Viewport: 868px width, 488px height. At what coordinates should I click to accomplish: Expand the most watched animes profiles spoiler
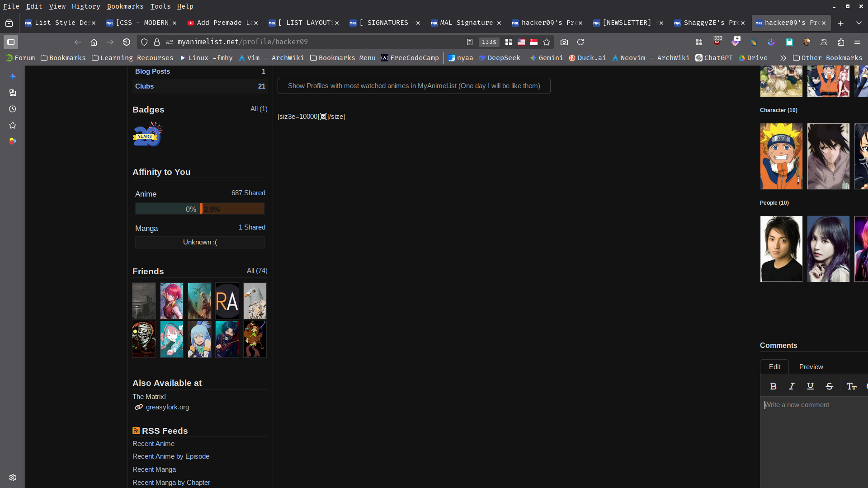tap(414, 86)
